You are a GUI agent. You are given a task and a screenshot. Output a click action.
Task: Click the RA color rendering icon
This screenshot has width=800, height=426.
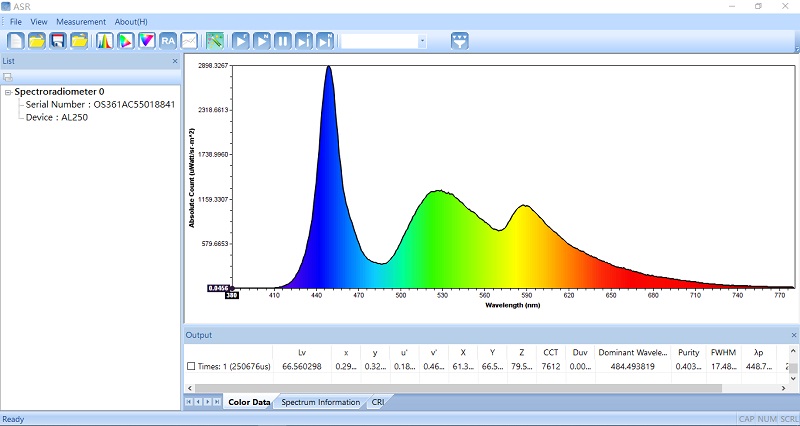click(167, 41)
